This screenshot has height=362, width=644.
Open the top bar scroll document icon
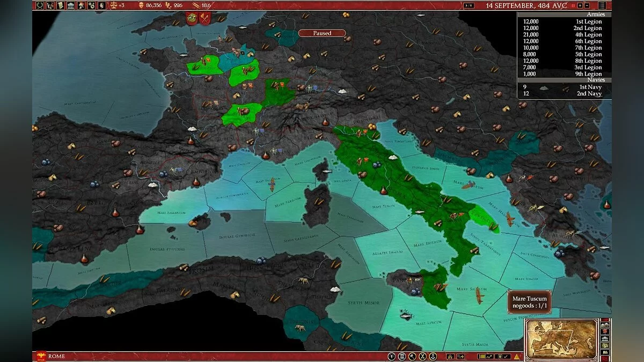pos(61,5)
